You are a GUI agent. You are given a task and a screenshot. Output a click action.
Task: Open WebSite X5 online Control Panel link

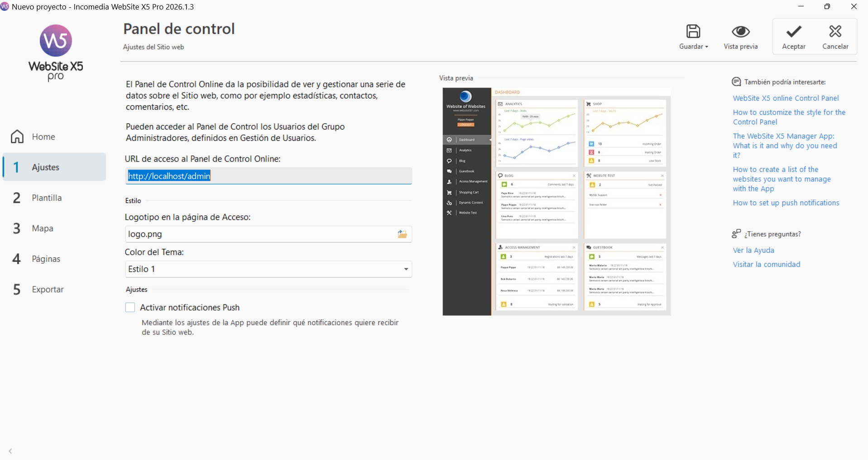click(786, 98)
